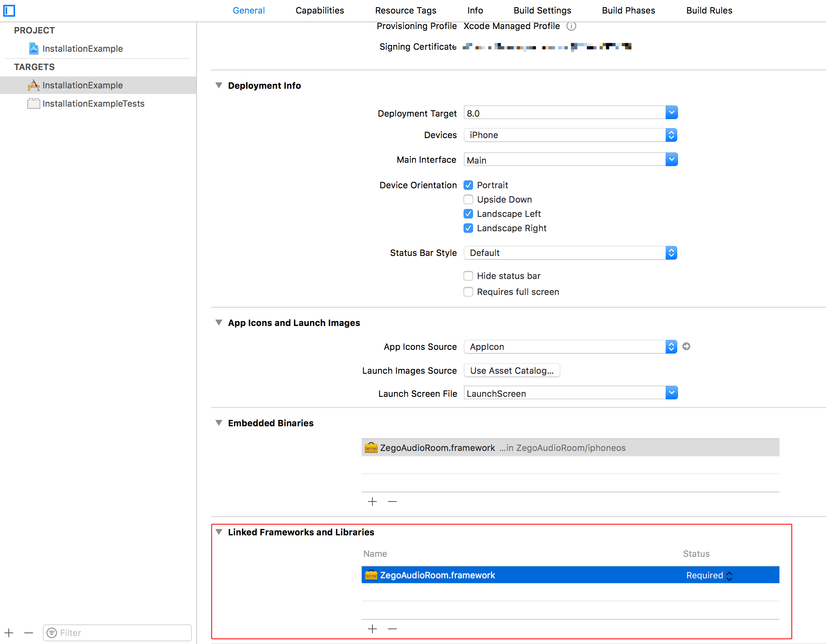826x644 pixels.
Task: Enable Upside Down orientation
Action: [468, 199]
